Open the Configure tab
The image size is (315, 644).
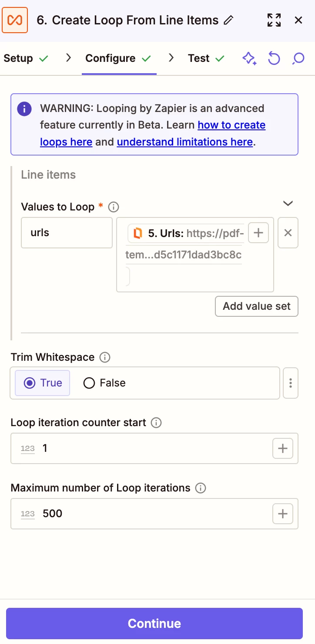click(118, 58)
